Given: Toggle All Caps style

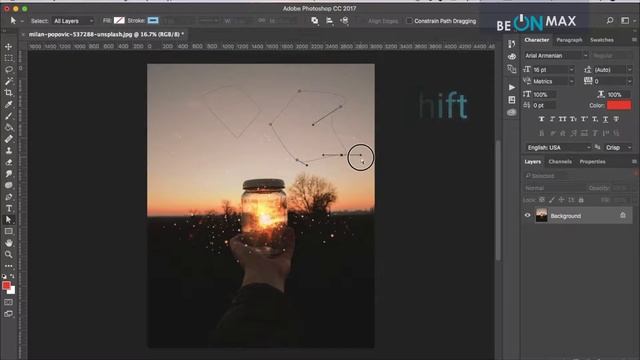Looking at the screenshot, I should (562, 119).
